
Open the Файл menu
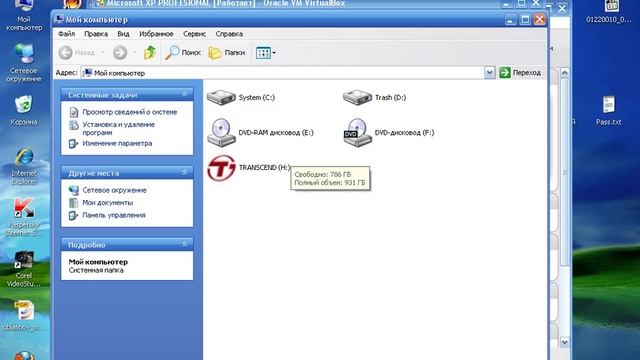[66, 34]
